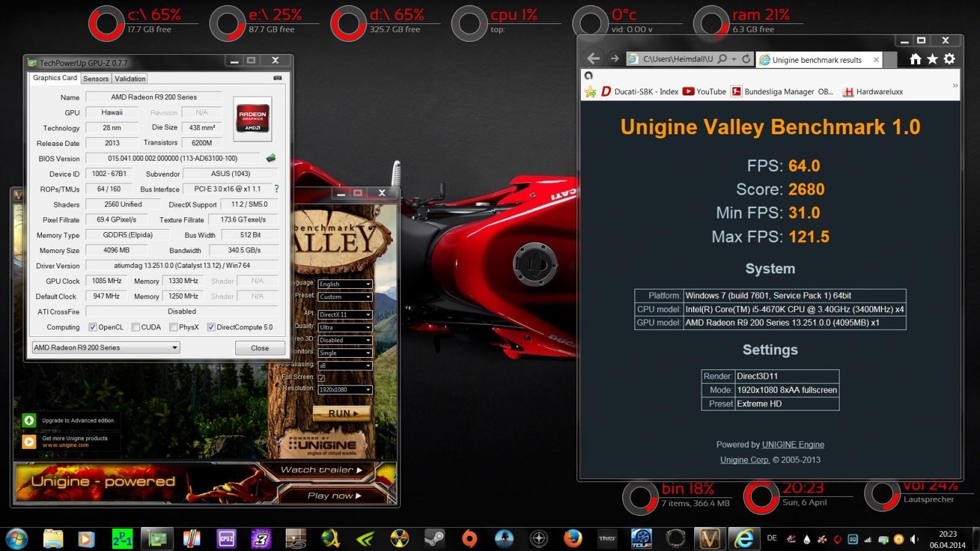The height and width of the screenshot is (551, 980).
Task: Open the Stereo 3D dropdown showing Disabled
Action: [x=344, y=340]
